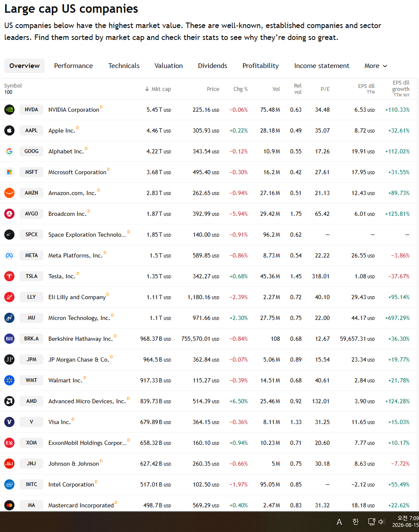Click the +697.29% EPS growth value
The image size is (419, 532).
397,318
